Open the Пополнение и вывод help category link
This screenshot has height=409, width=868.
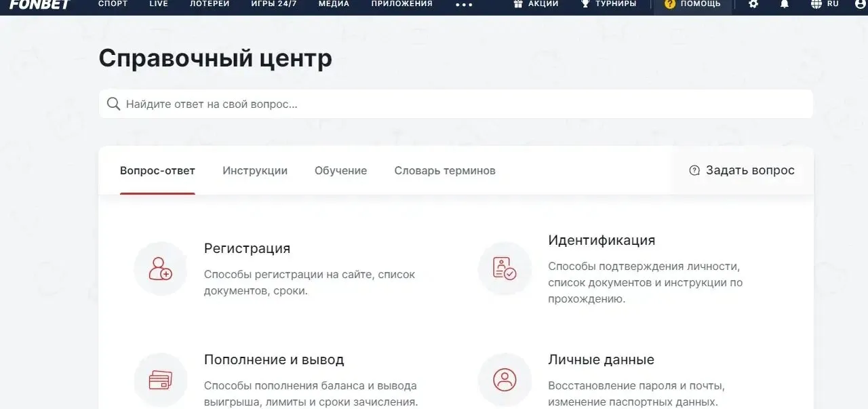click(x=274, y=359)
